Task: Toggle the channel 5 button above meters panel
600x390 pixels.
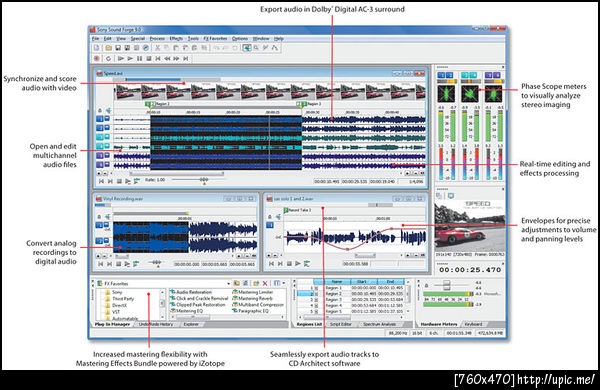Action: coord(488,75)
